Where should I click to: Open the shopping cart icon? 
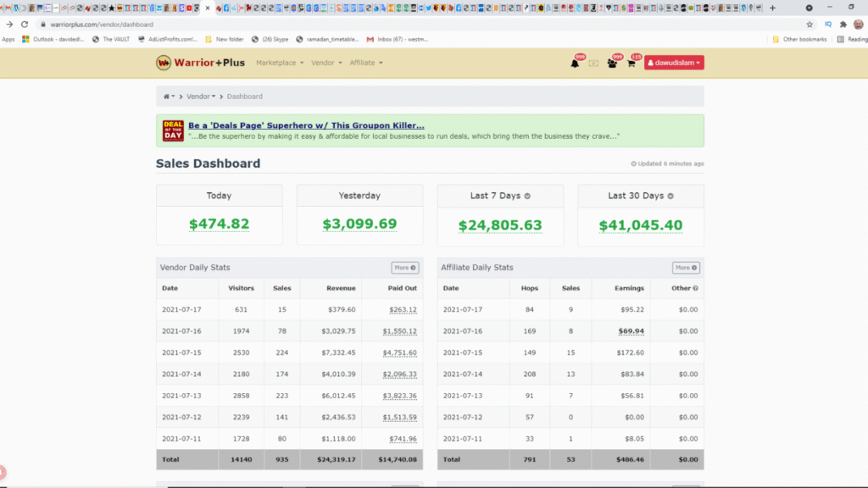pyautogui.click(x=631, y=63)
